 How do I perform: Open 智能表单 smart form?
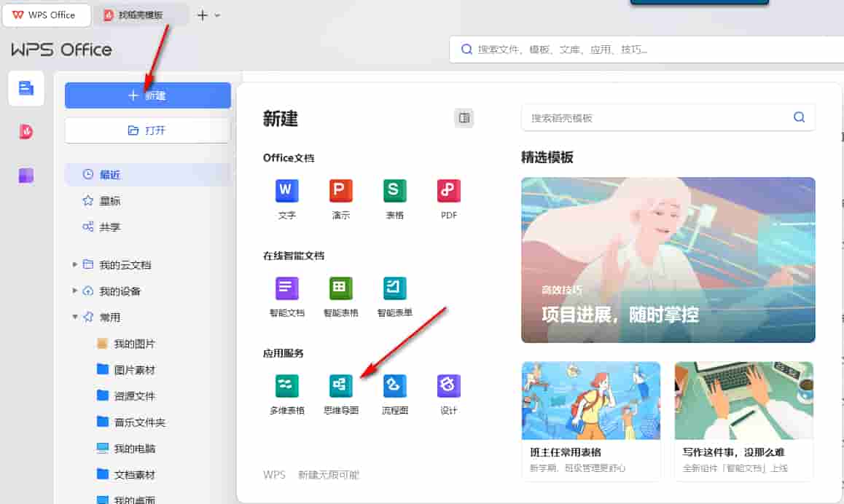coord(394,297)
